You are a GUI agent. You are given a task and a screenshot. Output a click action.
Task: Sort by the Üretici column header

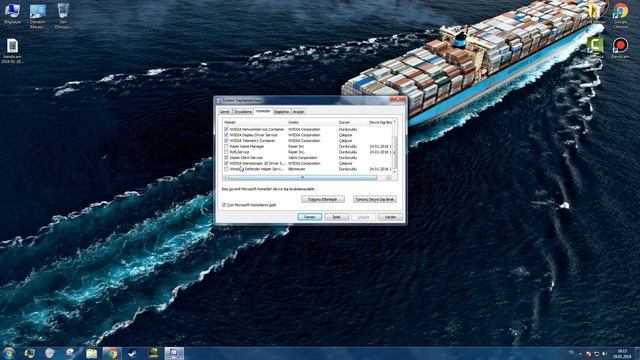tap(312, 122)
